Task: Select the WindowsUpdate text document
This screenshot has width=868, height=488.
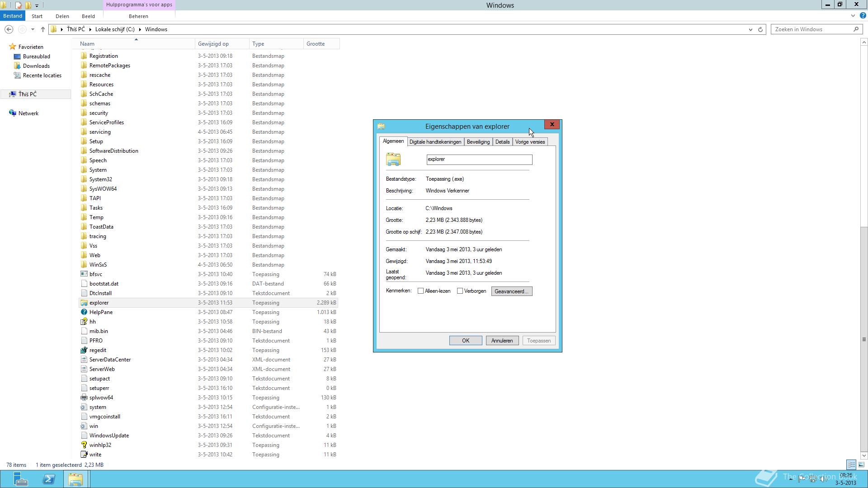Action: [208, 436]
